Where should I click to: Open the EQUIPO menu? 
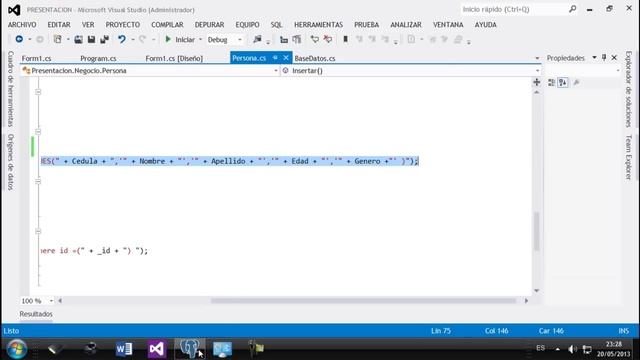[x=247, y=25]
